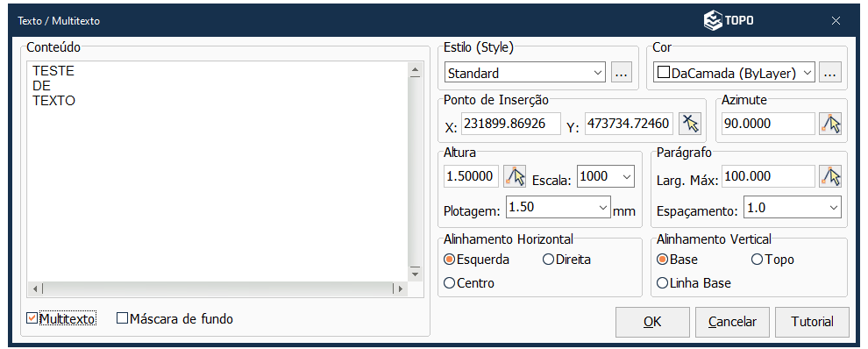
Task: Select Linha Base vertical alignment
Action: [x=662, y=283]
